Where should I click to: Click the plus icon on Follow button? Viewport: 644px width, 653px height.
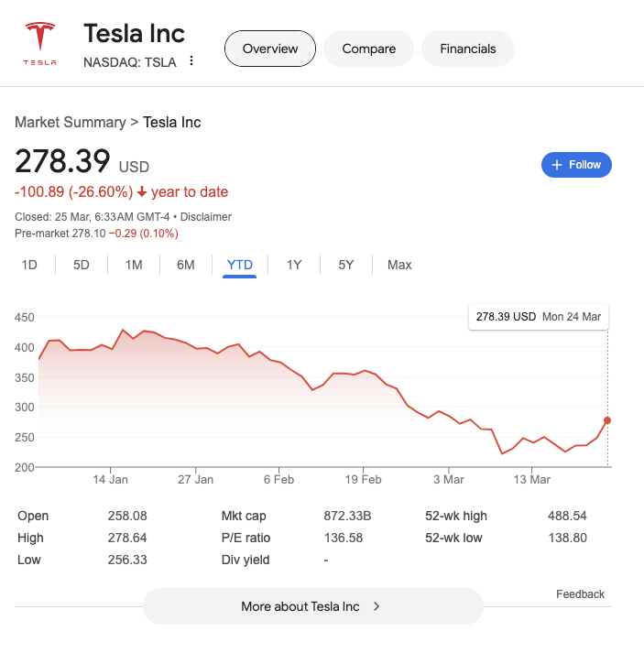point(556,165)
